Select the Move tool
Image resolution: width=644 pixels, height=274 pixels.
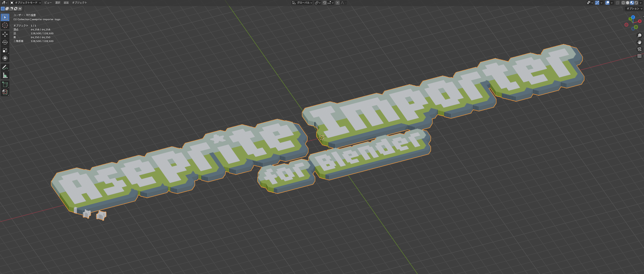pyautogui.click(x=5, y=34)
